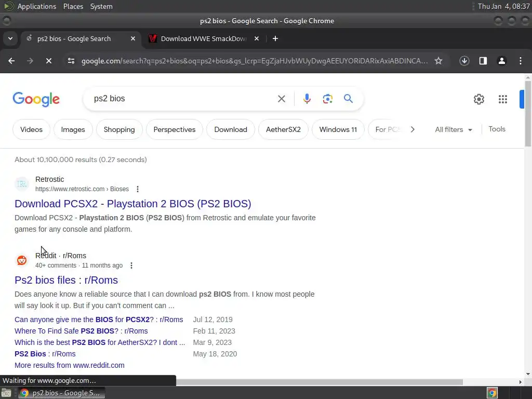Show more filter chips with right chevron
The height and width of the screenshot is (399, 532).
pyautogui.click(x=412, y=129)
